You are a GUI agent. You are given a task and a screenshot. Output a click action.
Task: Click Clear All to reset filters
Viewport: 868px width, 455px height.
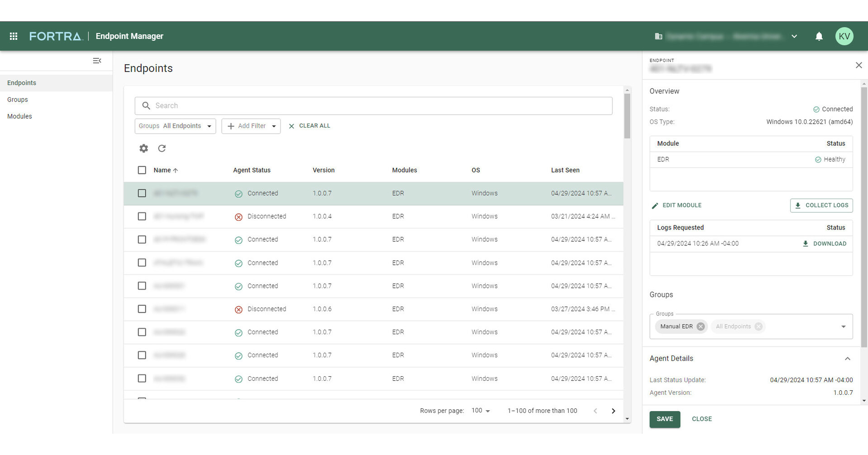[310, 125]
